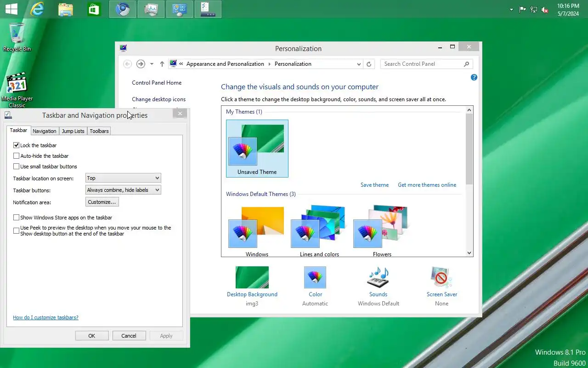Screen dimensions: 588x368
Task: Select the Unsaved Theme thumbnail
Action: tap(257, 148)
